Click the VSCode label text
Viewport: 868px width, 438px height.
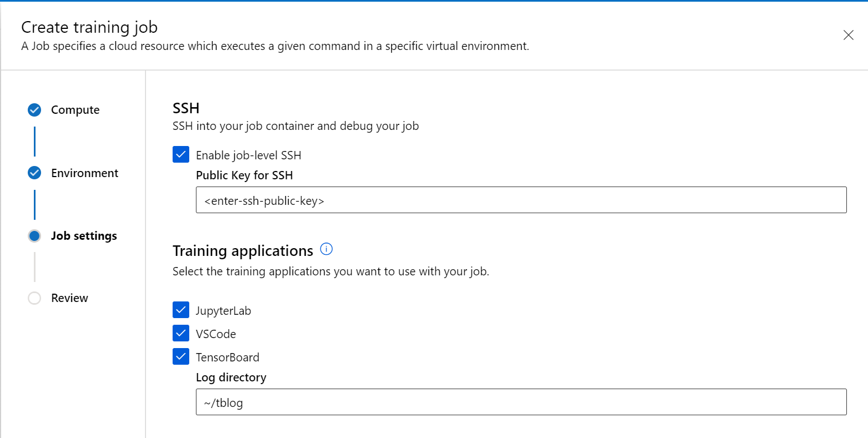[x=216, y=334]
